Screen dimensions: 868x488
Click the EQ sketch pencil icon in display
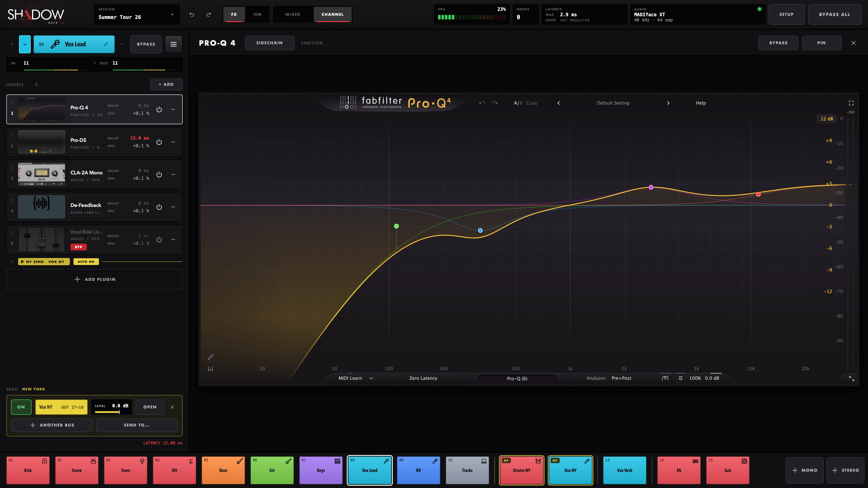tap(211, 357)
